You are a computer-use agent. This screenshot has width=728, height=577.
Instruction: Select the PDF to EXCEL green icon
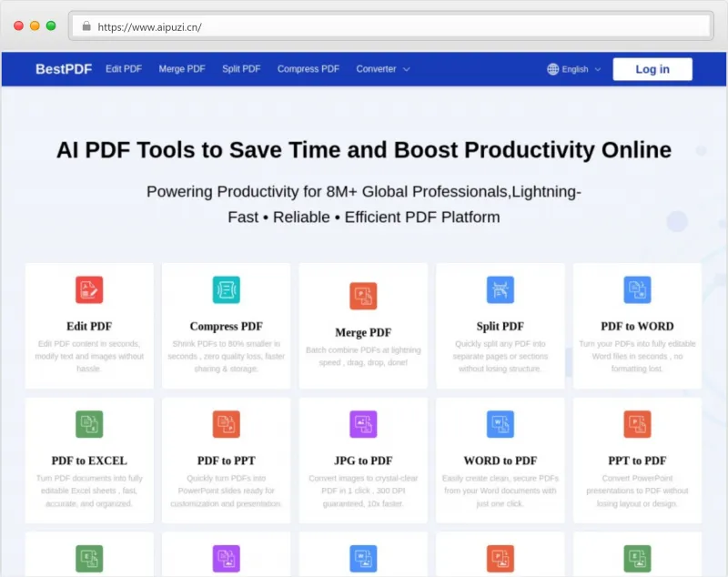[x=89, y=424]
